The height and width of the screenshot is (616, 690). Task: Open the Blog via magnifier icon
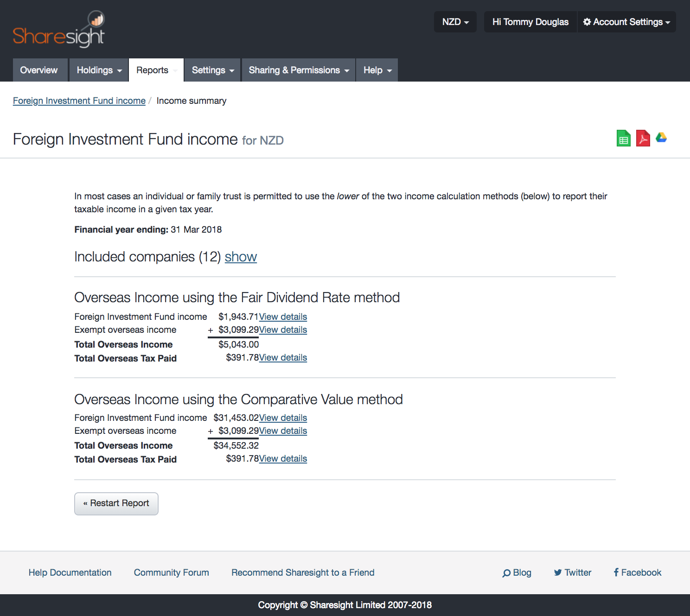[517, 572]
